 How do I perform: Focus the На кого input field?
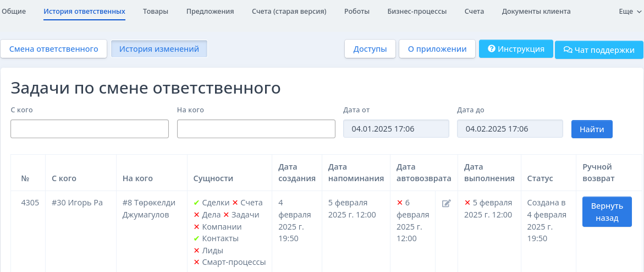pos(256,129)
